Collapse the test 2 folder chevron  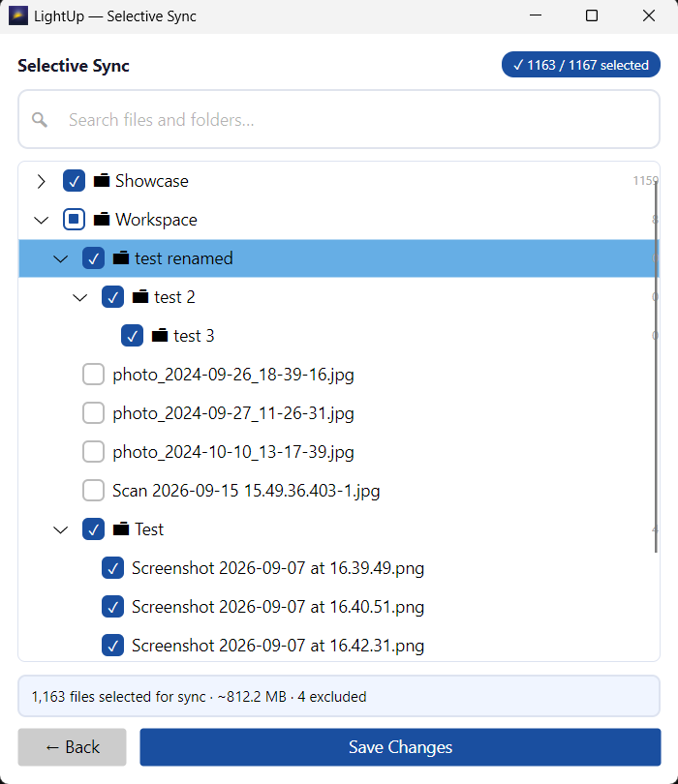[80, 297]
